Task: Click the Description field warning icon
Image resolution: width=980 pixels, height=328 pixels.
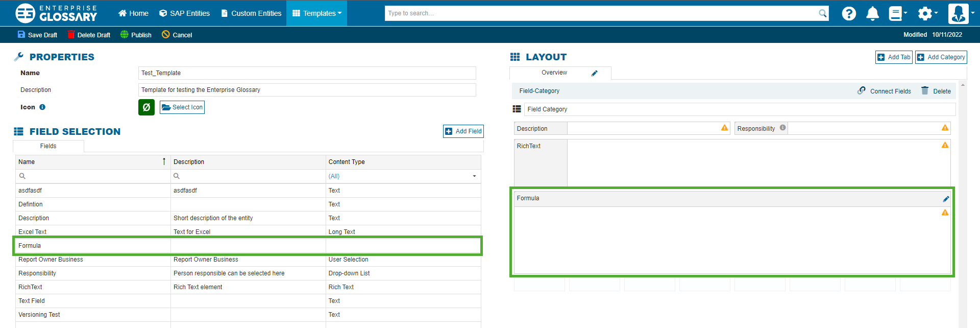Action: [724, 128]
